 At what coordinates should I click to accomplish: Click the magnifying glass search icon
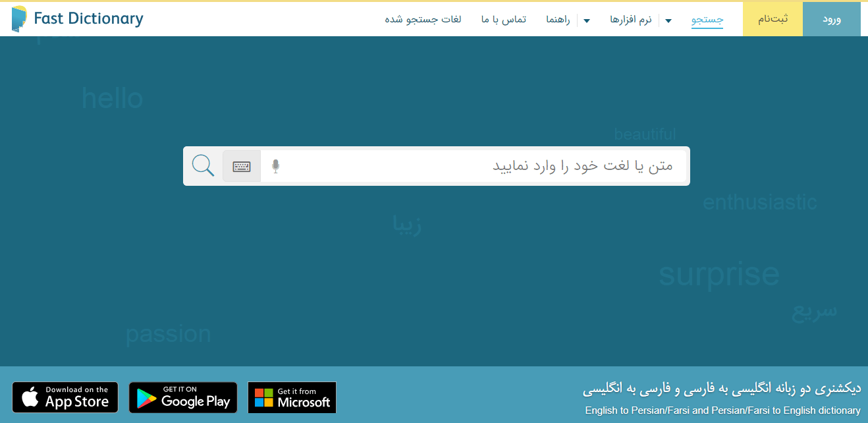pyautogui.click(x=203, y=166)
